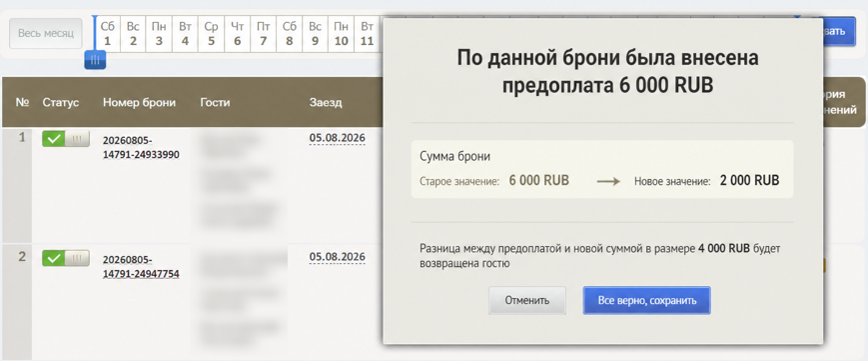Screen dimensions: 868x361
Task: Select day Сб 1 in calendar strip
Action: tap(108, 34)
